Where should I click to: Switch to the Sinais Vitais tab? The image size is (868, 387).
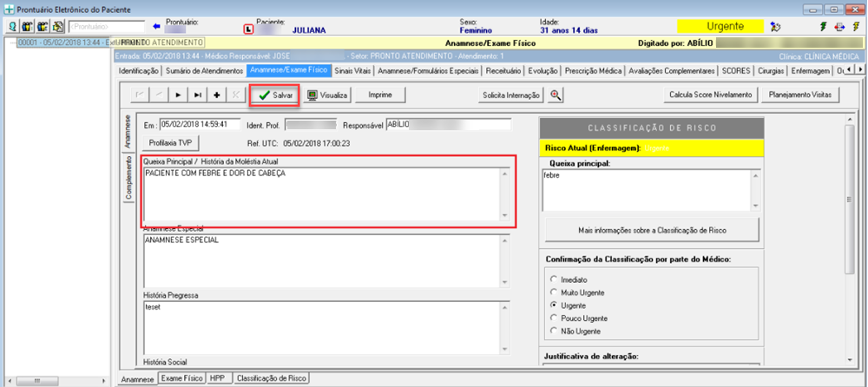pos(354,71)
